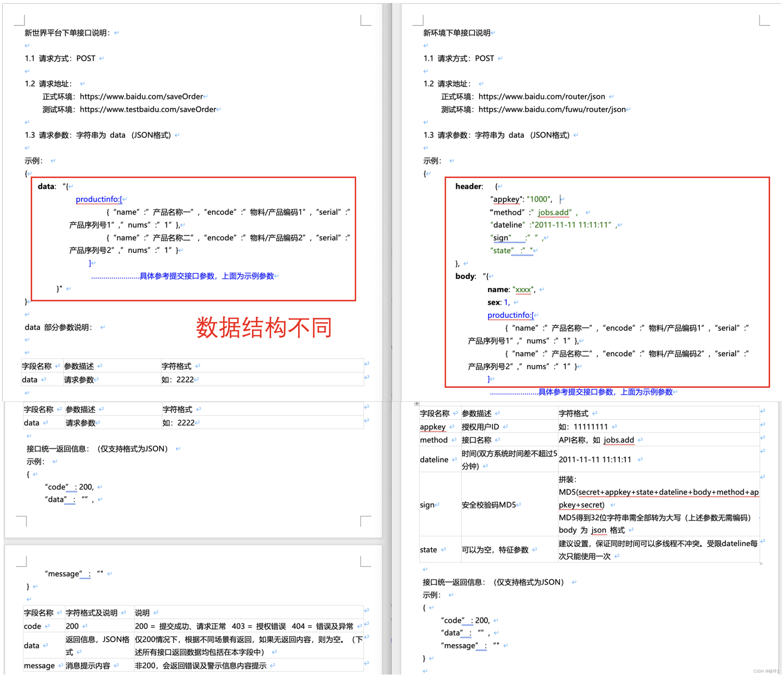The height and width of the screenshot is (676, 784).
Task: Click '“code” : 200,' in the left document
Action: (x=69, y=487)
